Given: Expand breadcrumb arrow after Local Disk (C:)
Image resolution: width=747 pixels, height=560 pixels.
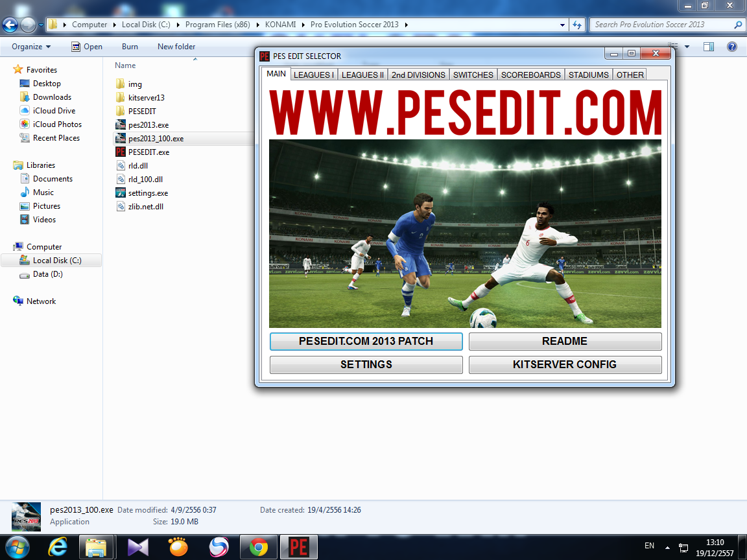Looking at the screenshot, I should click(x=178, y=25).
